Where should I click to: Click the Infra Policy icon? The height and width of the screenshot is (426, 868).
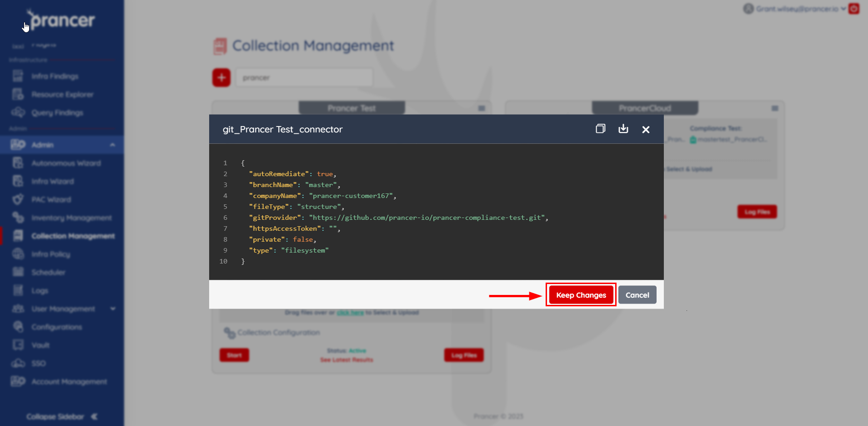[x=18, y=254]
